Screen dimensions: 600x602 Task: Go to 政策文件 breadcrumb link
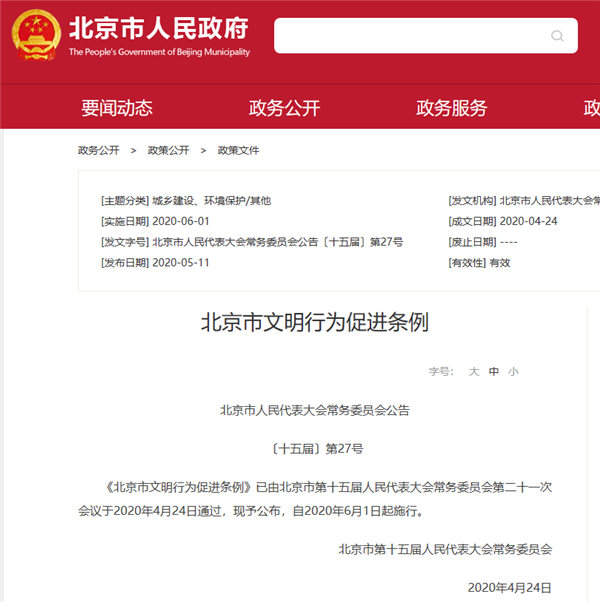pyautogui.click(x=238, y=150)
